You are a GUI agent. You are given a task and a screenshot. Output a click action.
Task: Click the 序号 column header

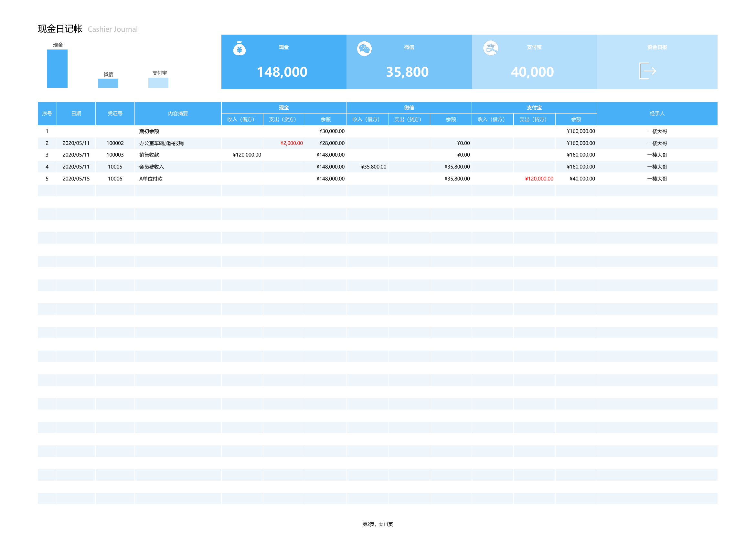47,113
